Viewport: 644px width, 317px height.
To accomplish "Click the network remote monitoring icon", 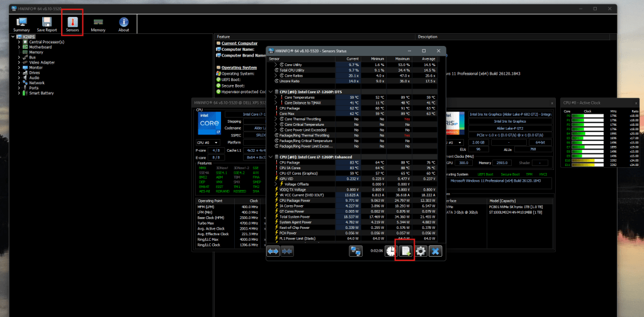I will 356,250.
